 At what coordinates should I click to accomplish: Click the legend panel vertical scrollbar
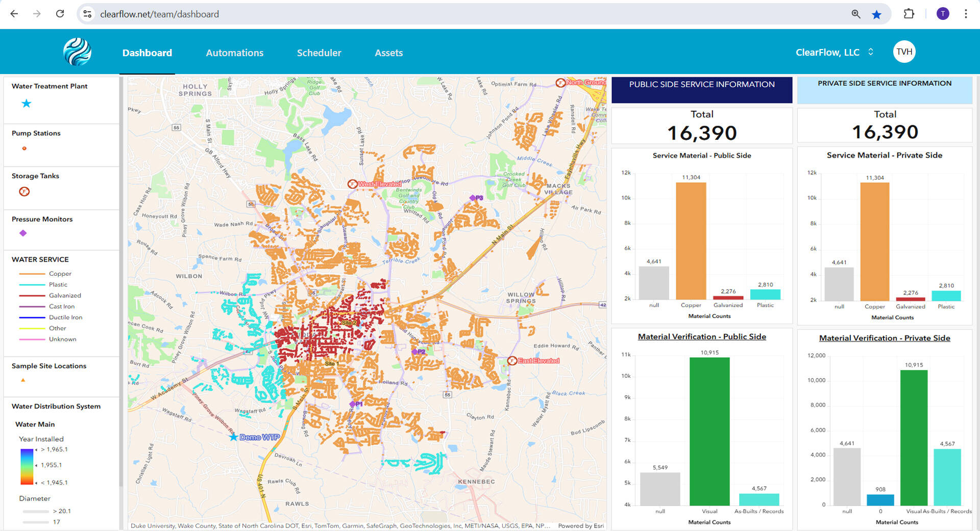click(121, 281)
